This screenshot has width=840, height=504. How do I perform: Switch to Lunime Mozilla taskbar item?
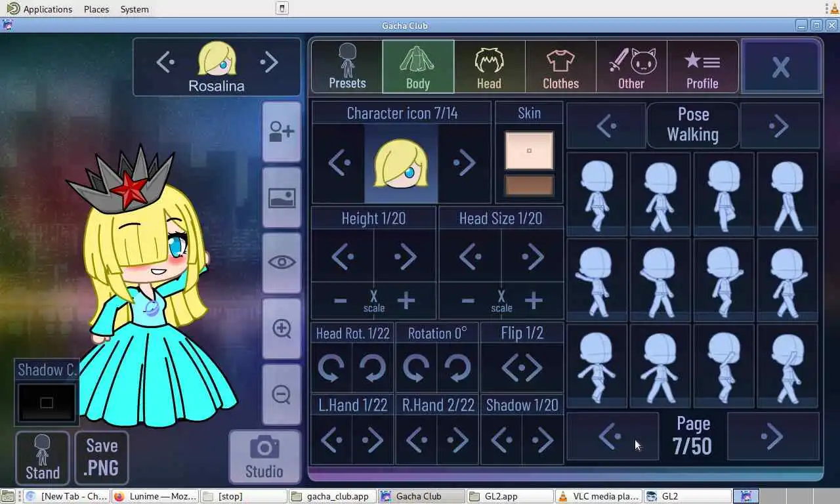click(x=154, y=496)
